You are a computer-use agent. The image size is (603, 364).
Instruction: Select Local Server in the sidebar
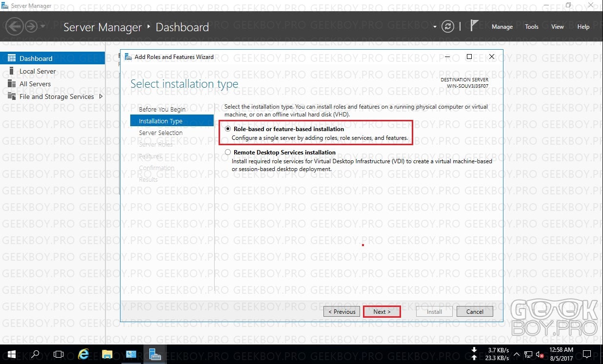click(x=38, y=71)
